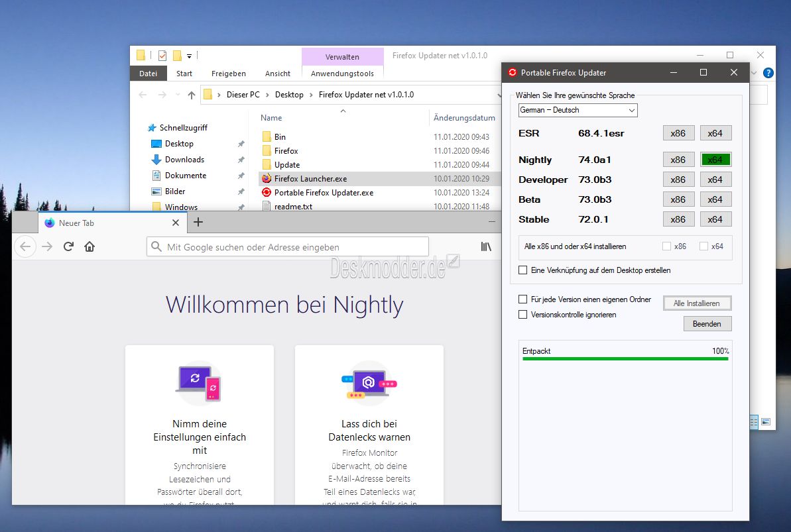Select the Verwalten contextual tab
The width and height of the screenshot is (791, 532).
[343, 57]
